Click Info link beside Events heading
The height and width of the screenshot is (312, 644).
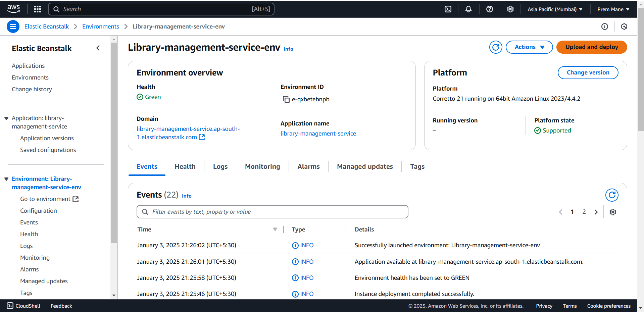click(x=187, y=196)
